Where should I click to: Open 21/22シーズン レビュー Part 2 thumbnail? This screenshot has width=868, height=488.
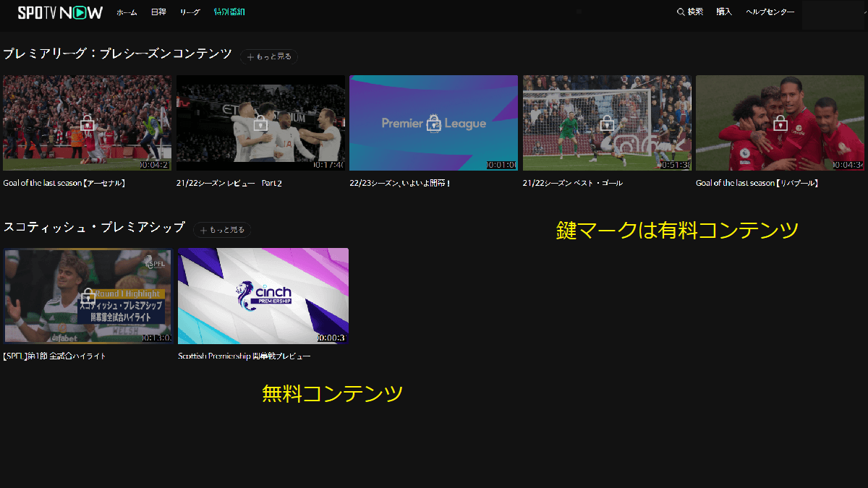[x=260, y=123]
